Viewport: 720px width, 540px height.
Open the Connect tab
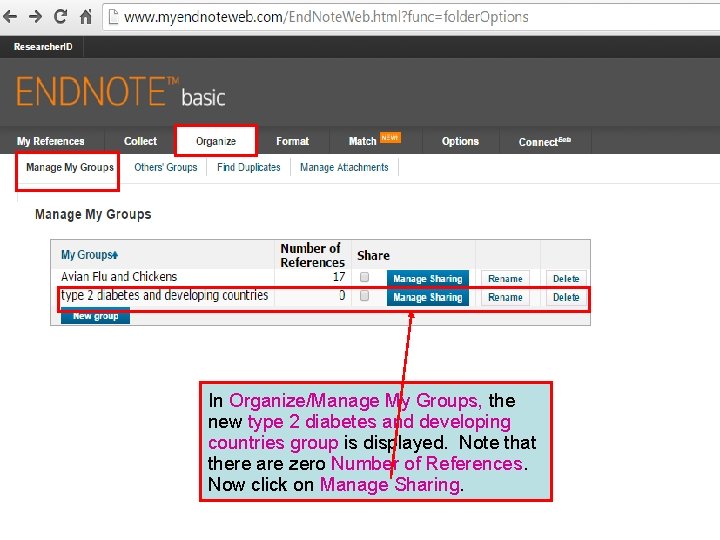point(545,141)
